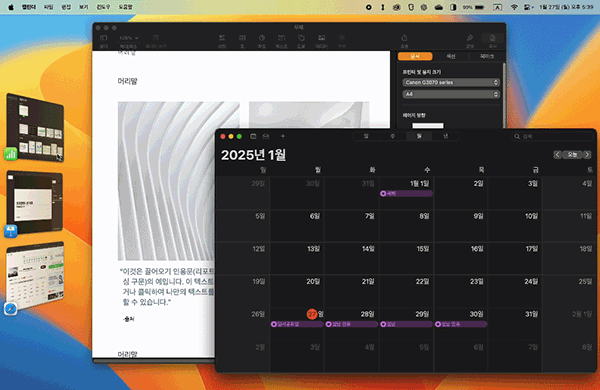Open the event on Tuesday the 28th
This screenshot has height=390, width=600.
[352, 324]
